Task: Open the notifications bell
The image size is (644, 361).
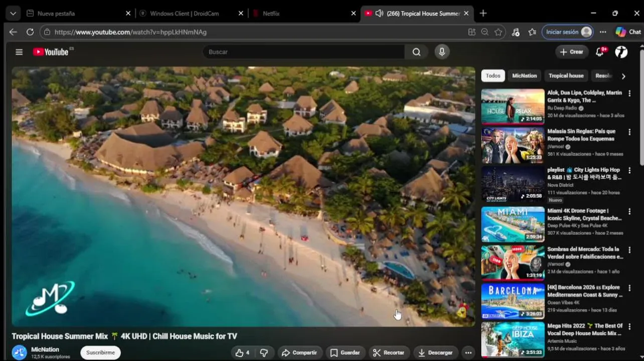Action: 599,52
